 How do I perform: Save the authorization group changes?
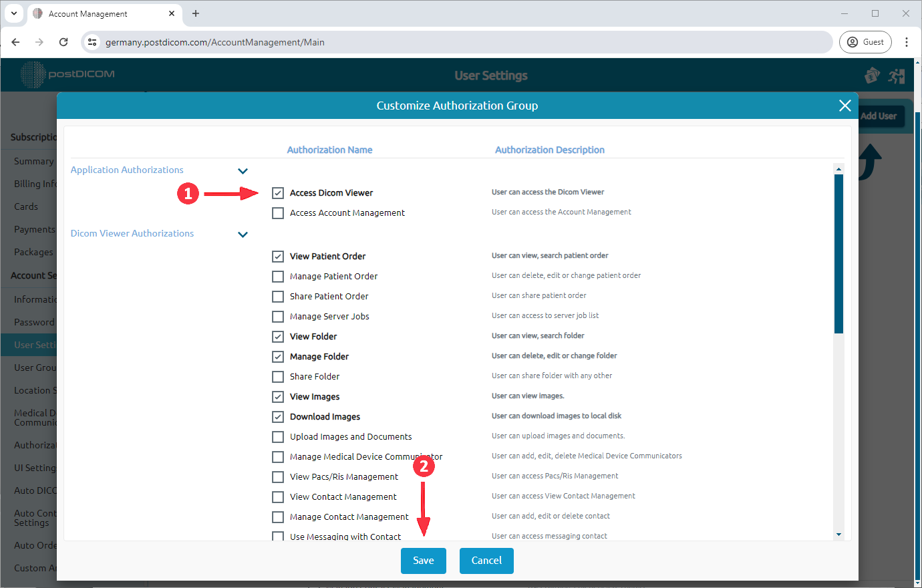pyautogui.click(x=423, y=561)
